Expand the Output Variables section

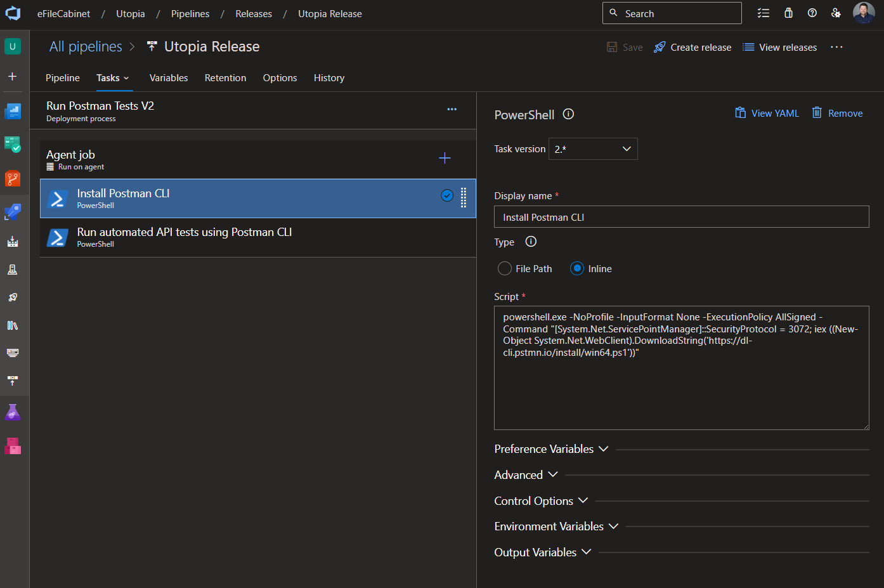click(542, 552)
